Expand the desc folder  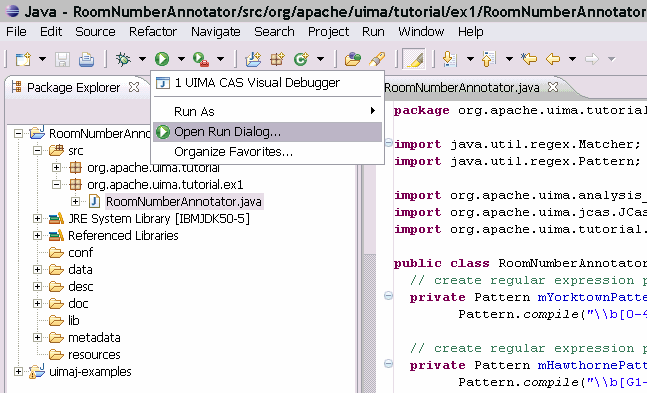37,286
